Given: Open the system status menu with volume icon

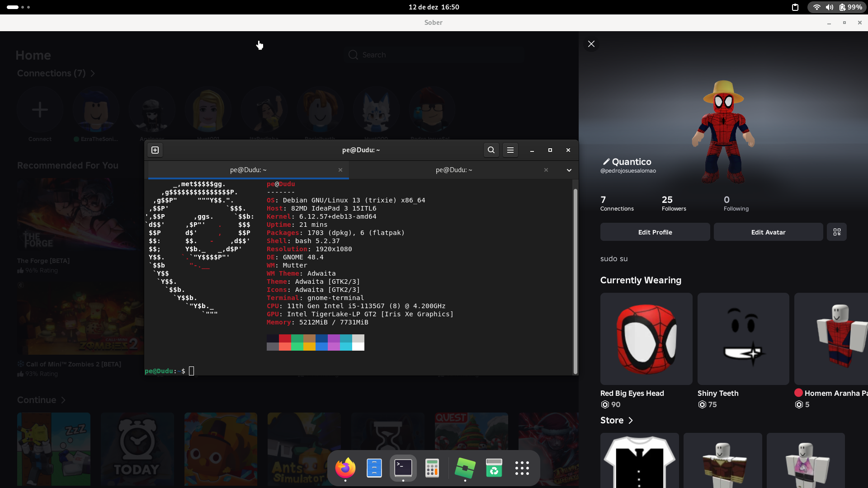Looking at the screenshot, I should [x=829, y=7].
